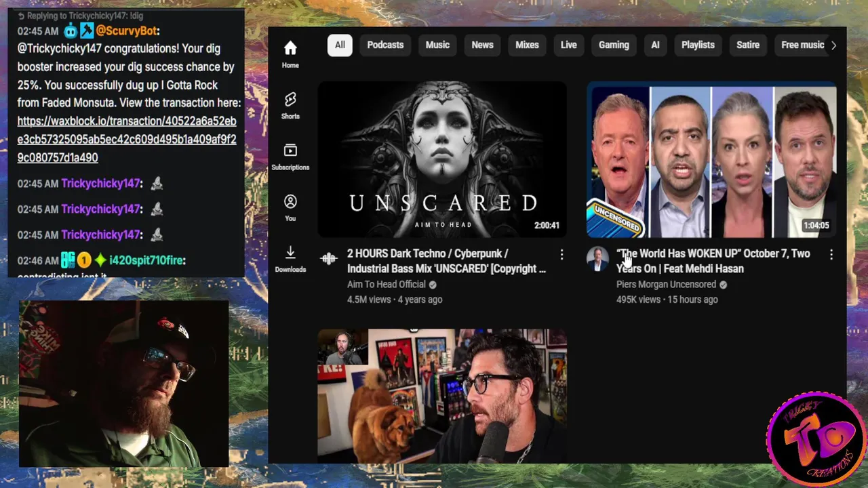
Task: Click '495K views · 15 hours ago' text
Action: [667, 300]
